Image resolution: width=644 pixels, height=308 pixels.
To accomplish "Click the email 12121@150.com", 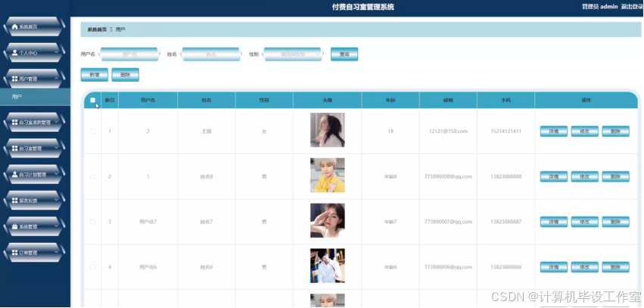I will point(448,132).
